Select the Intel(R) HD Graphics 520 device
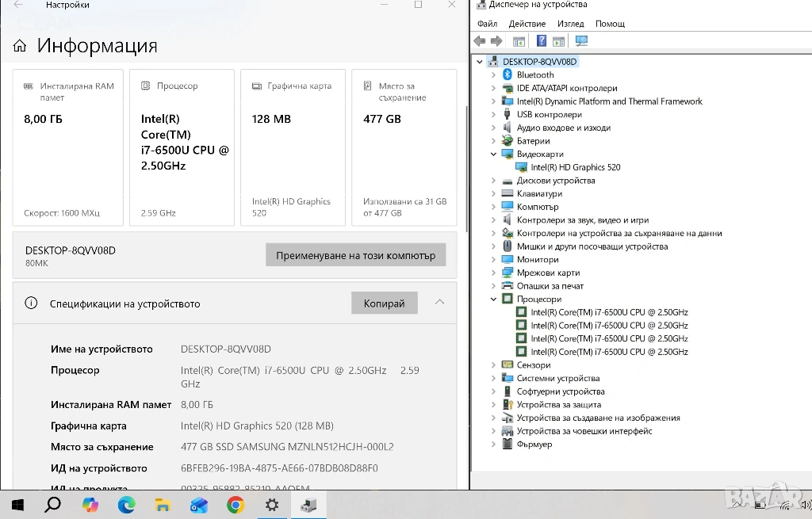The width and height of the screenshot is (812, 519). (x=575, y=167)
